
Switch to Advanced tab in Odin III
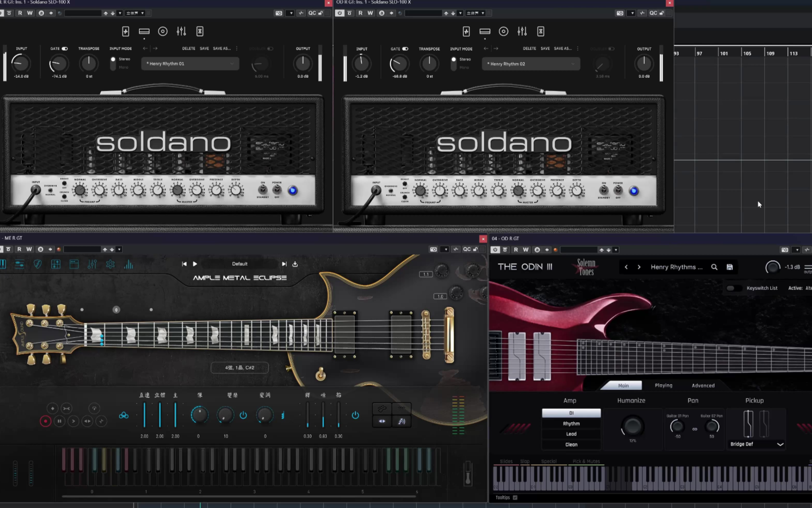pyautogui.click(x=703, y=386)
